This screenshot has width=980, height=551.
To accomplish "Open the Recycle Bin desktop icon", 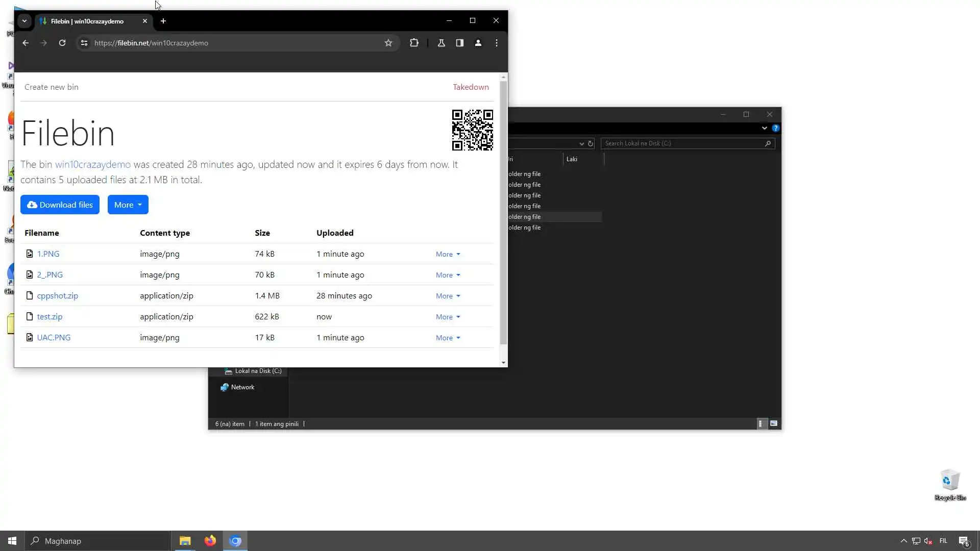I will (950, 481).
